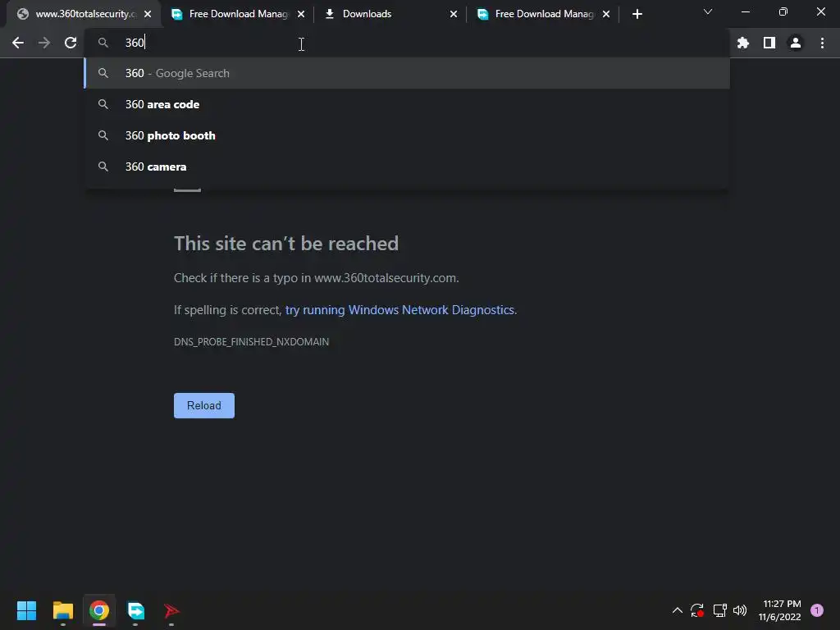This screenshot has height=630, width=840.
Task: Open the Windows Start menu
Action: 27,610
